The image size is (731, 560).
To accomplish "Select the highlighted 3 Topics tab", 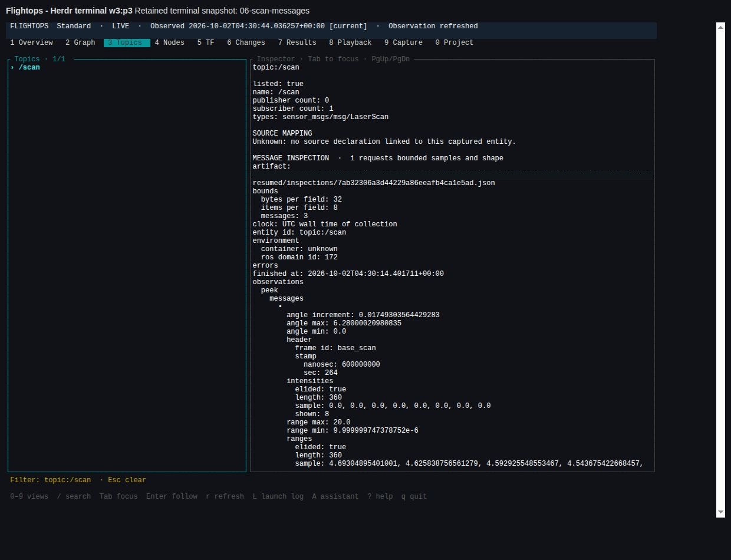I will (x=127, y=42).
